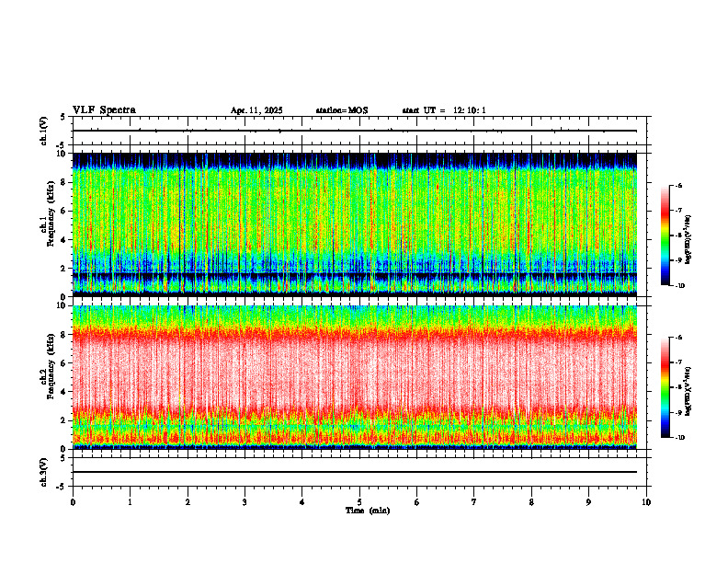Image resolution: width=728 pixels, height=563 pixels.
Task: Click the "Time (min)" axis label
Action: 368,511
